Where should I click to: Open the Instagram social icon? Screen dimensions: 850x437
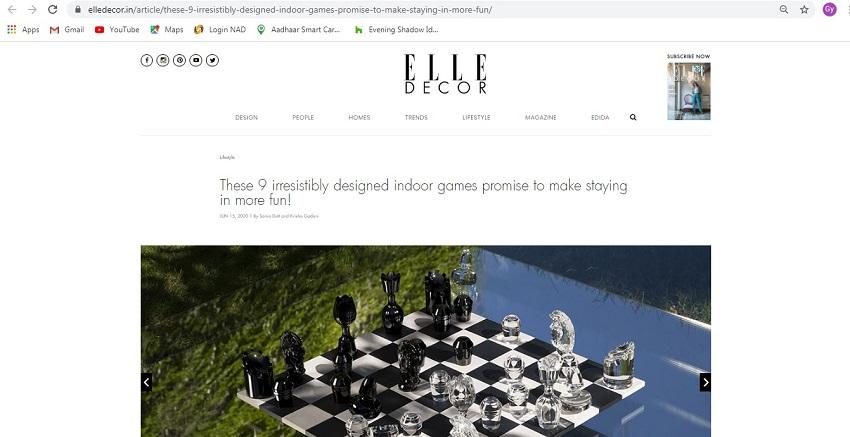(x=163, y=60)
